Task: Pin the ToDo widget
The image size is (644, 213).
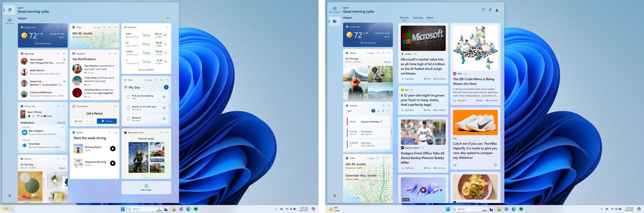Action: [x=162, y=80]
